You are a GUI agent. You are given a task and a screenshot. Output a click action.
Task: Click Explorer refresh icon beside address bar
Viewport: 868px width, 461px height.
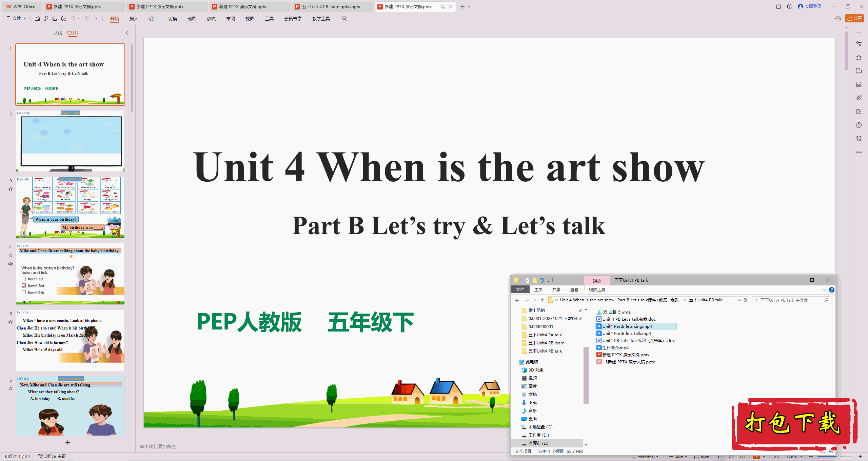745,300
